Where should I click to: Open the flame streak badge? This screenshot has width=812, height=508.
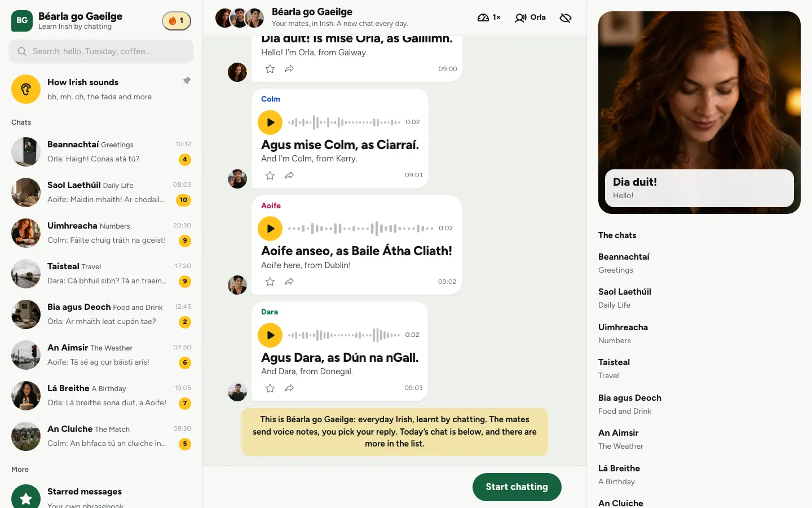tap(176, 21)
